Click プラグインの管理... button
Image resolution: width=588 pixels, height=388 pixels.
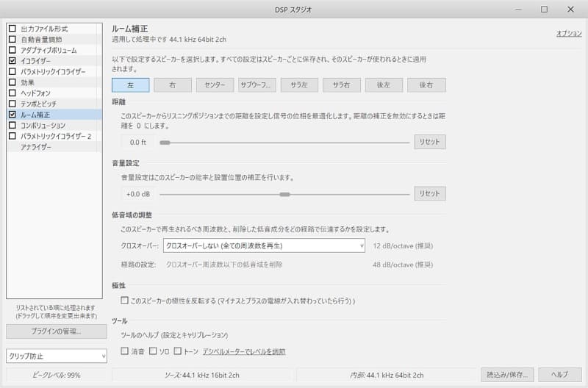tap(57, 331)
